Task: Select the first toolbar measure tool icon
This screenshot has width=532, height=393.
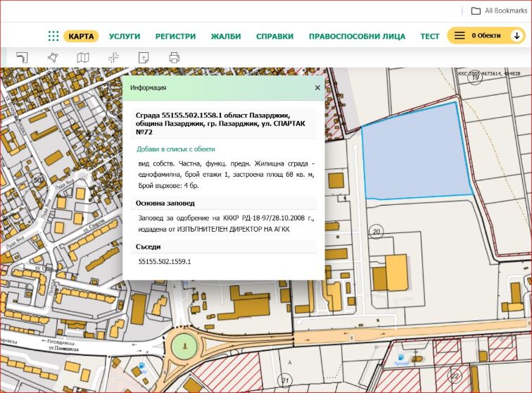Action: tap(22, 58)
